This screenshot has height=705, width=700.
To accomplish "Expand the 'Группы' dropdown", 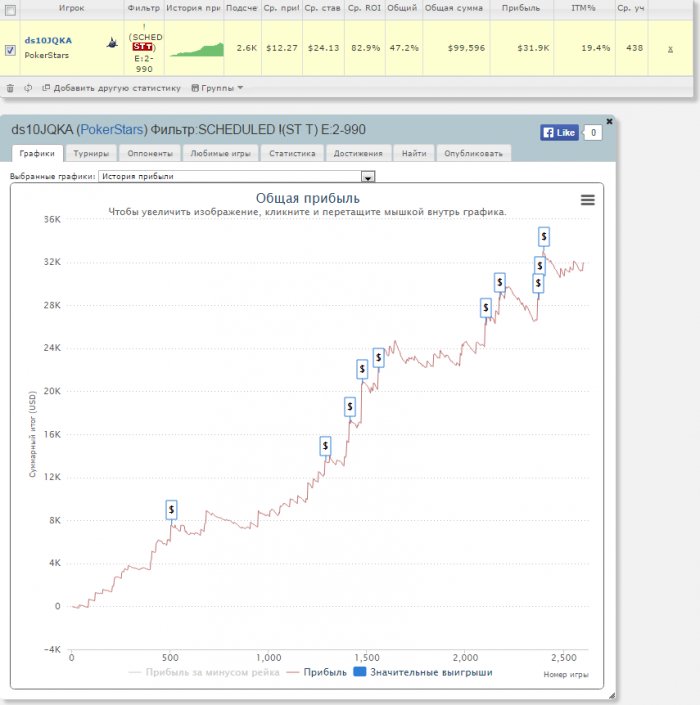I will [217, 88].
